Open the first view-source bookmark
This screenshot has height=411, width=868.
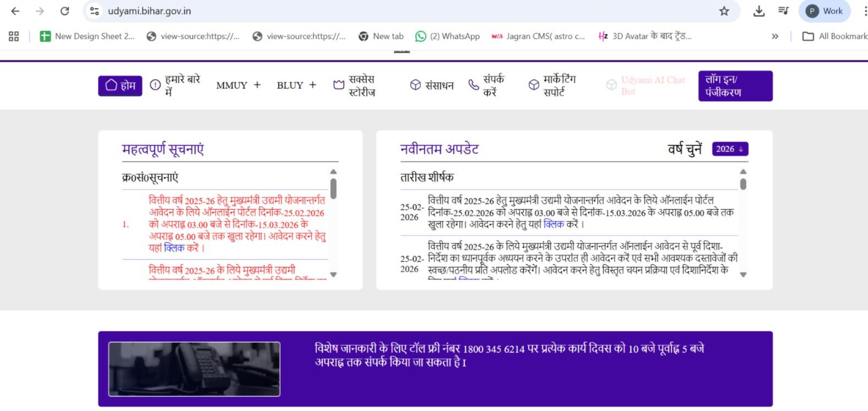[x=193, y=36]
